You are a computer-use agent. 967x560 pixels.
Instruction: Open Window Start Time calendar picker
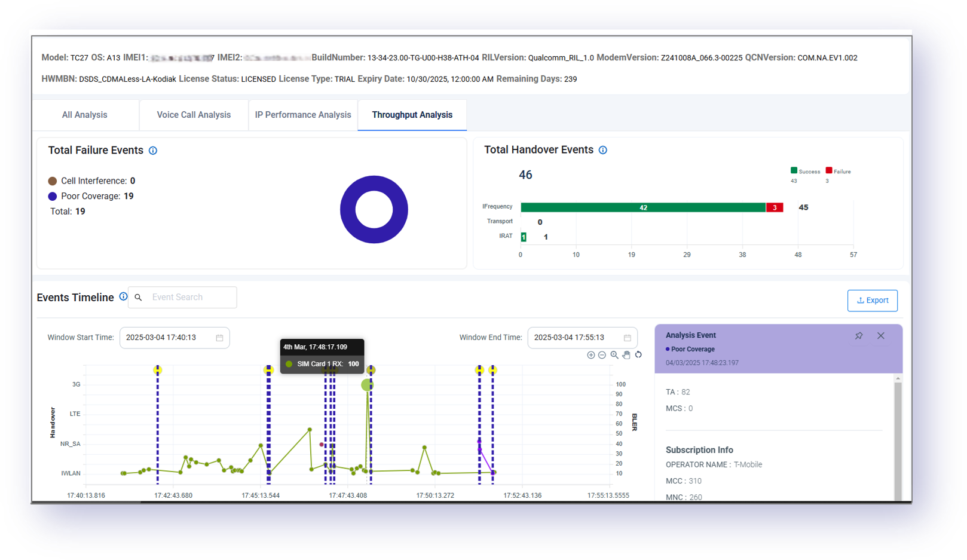[219, 338]
